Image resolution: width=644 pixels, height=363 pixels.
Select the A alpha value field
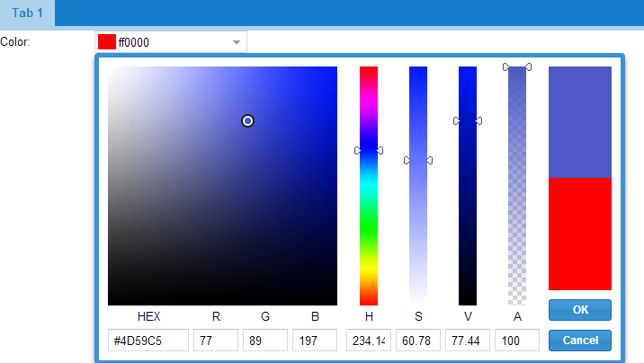pyautogui.click(x=517, y=341)
